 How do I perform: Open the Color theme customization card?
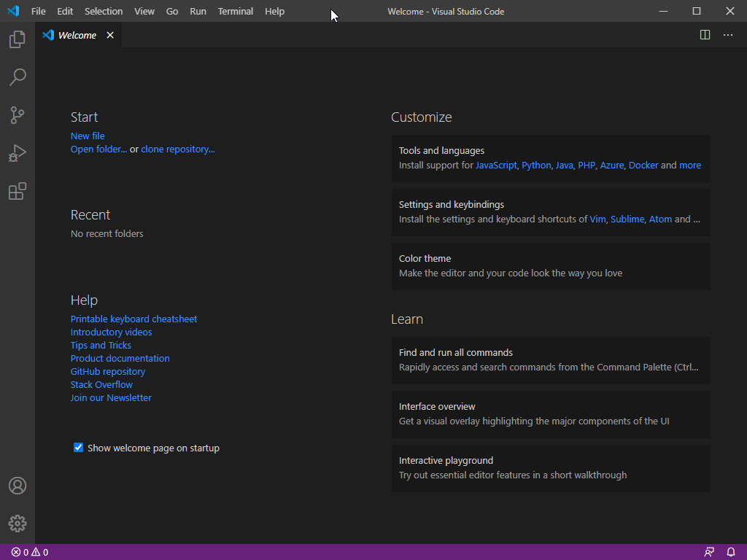(x=551, y=266)
